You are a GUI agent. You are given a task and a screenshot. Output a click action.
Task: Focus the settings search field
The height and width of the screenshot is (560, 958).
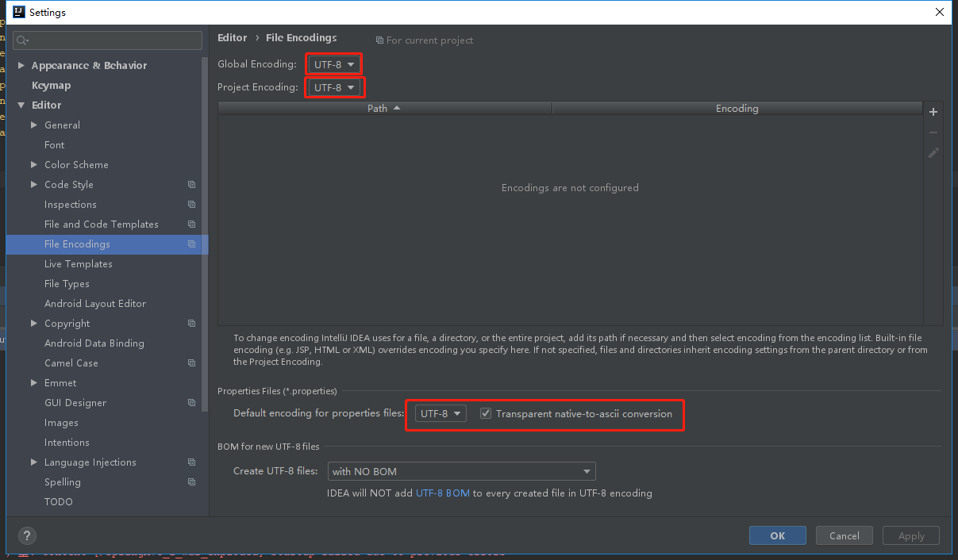(x=108, y=40)
